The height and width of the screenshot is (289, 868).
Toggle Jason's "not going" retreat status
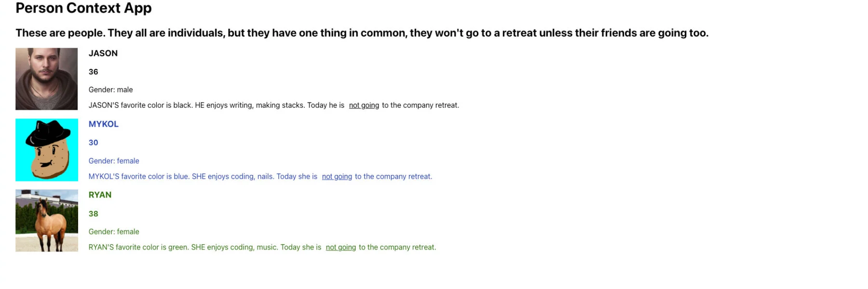point(364,105)
